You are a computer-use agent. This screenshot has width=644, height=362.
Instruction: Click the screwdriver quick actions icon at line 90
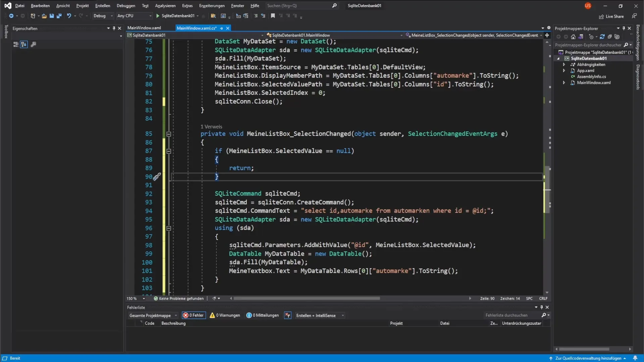(x=157, y=176)
